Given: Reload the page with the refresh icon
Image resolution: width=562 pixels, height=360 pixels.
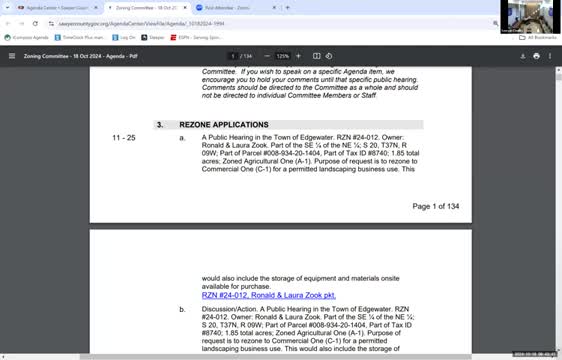Looking at the screenshot, I should pos(35,24).
